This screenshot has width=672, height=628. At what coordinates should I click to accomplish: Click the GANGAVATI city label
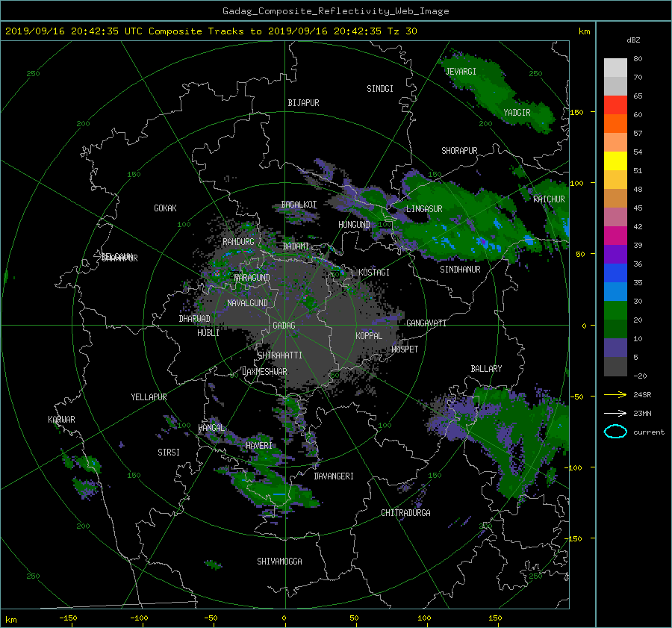(x=426, y=323)
